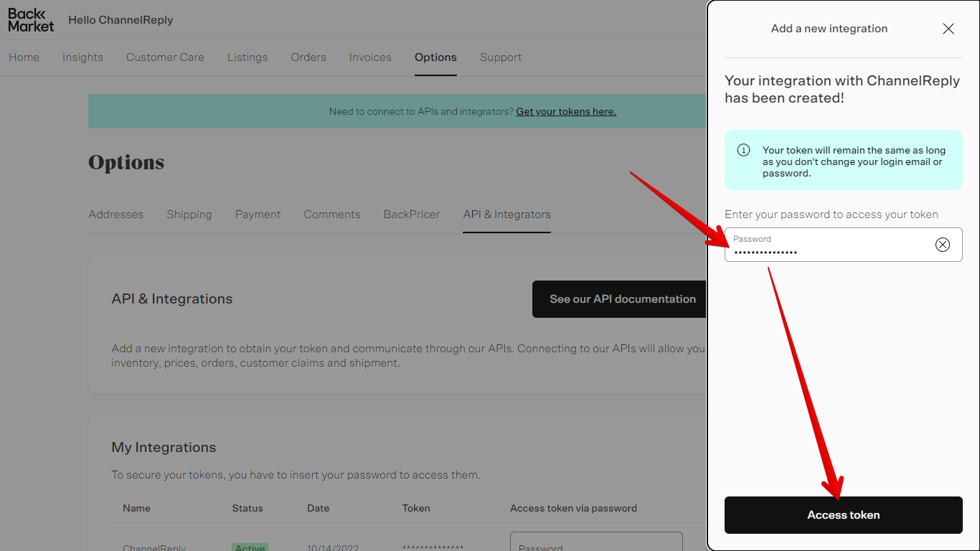Focus the Password field in the panel
980x551 pixels.
[x=844, y=245]
